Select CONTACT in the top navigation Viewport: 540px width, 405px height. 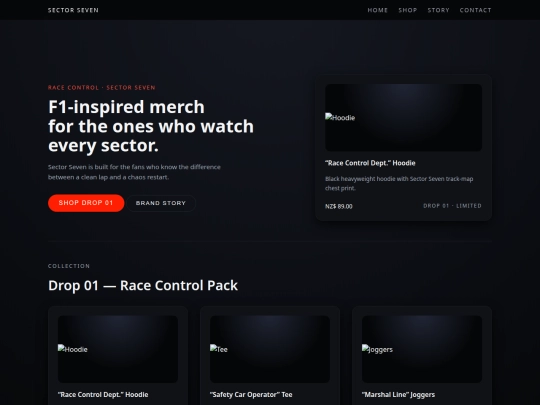(x=475, y=10)
